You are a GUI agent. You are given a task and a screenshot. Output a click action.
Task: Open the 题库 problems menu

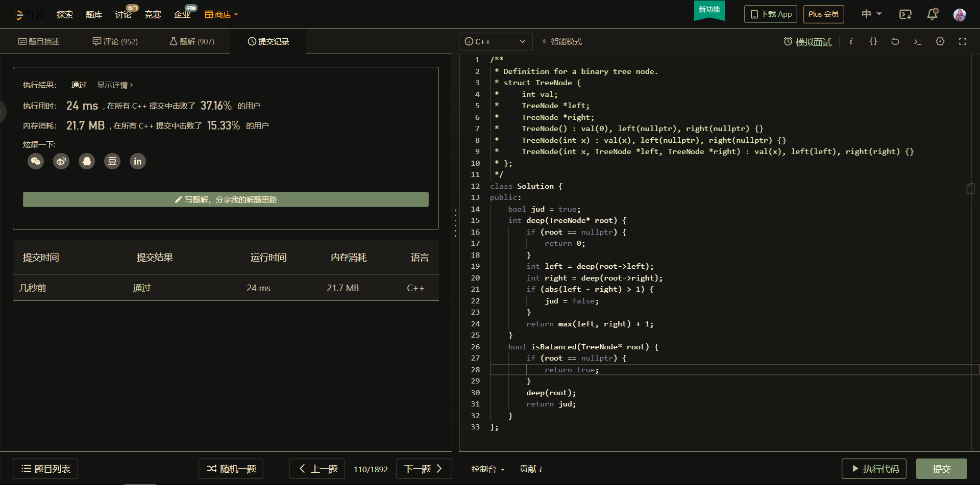(94, 14)
